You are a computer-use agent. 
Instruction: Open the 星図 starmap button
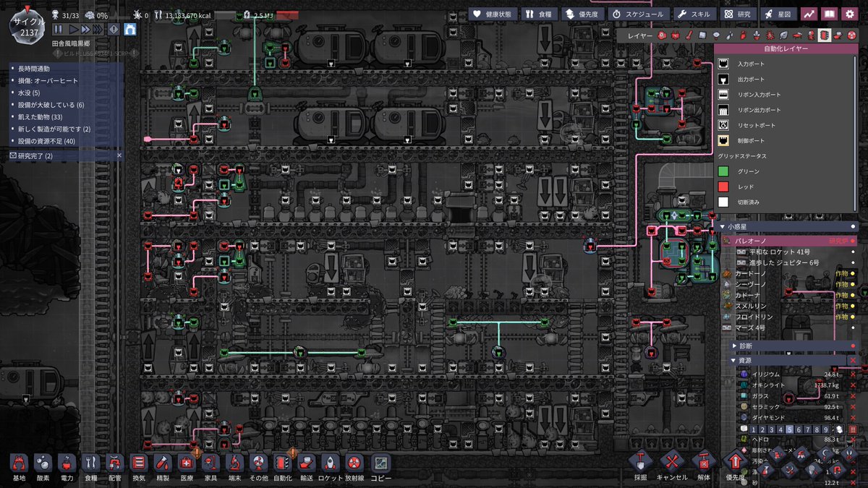pos(778,14)
